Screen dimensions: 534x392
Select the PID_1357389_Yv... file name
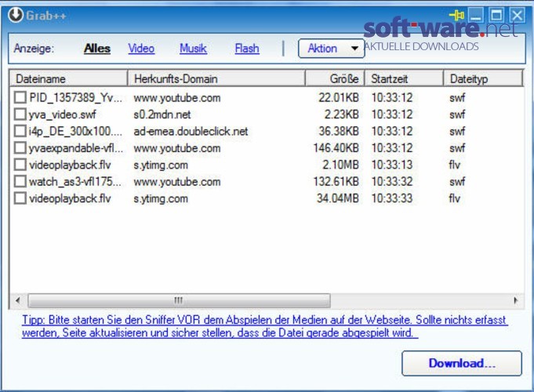tap(75, 98)
